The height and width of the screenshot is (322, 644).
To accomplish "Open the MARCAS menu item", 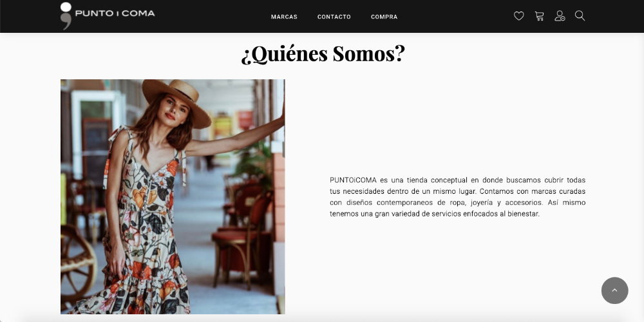I will point(284,17).
